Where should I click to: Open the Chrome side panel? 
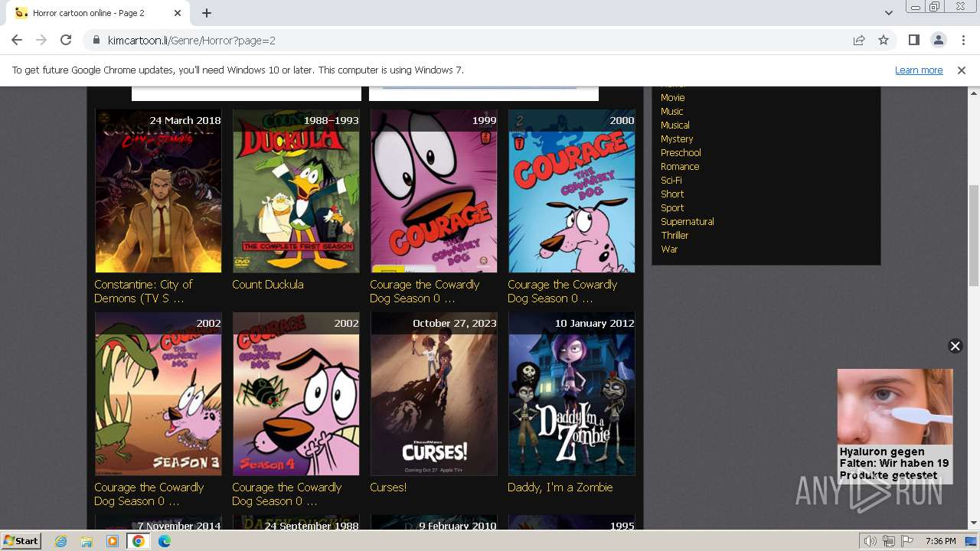(x=913, y=40)
